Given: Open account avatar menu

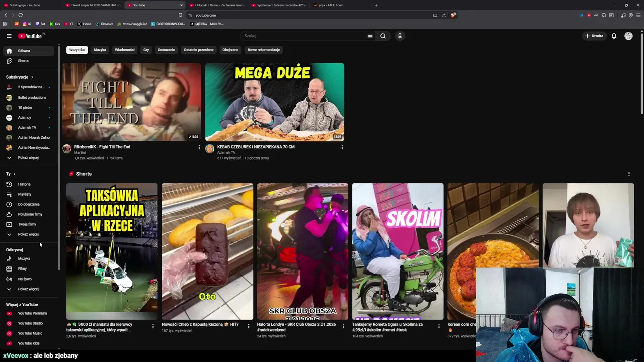Looking at the screenshot, I should pyautogui.click(x=628, y=36).
